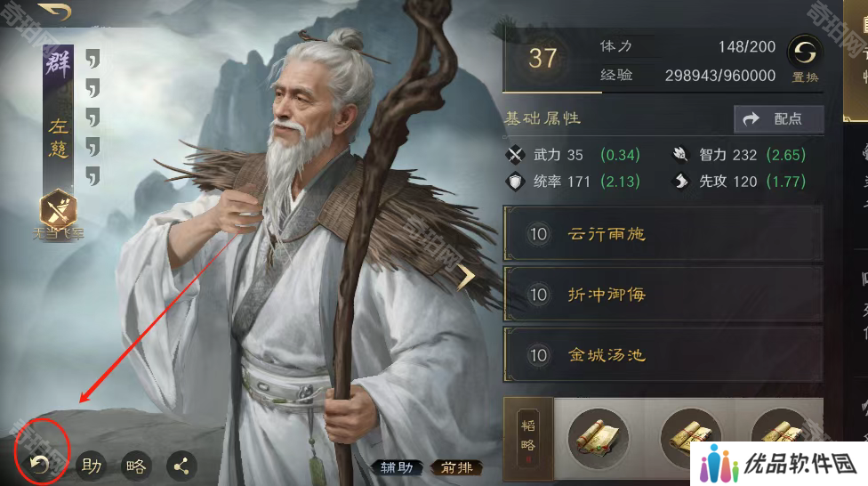Toggle the 辅助 role tag

(397, 467)
